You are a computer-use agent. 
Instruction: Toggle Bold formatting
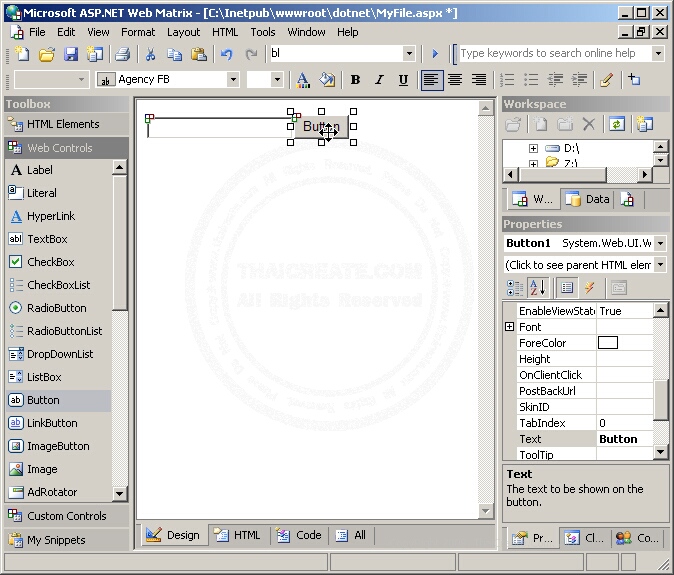(355, 80)
